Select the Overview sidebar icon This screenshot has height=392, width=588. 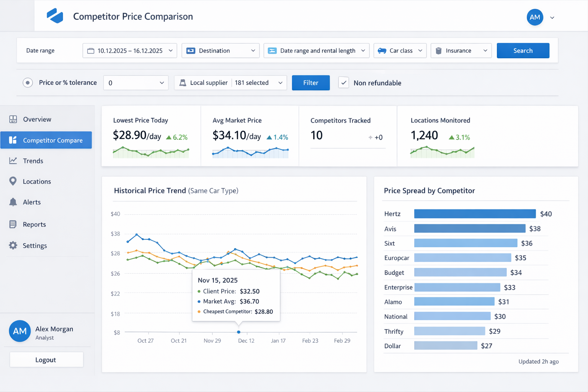coord(13,119)
